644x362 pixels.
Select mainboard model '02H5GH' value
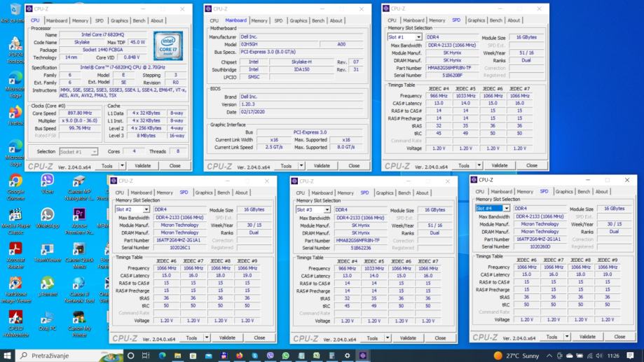278,44
